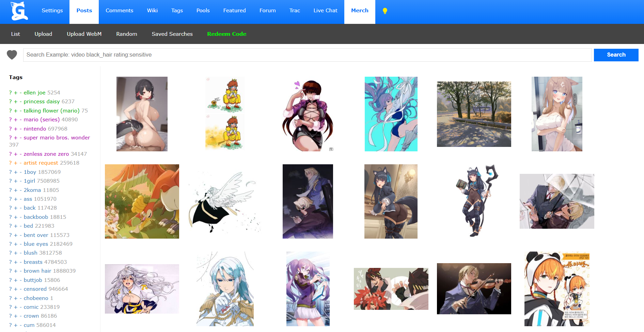Click '?' beside chobeeno tag
This screenshot has width=644, height=332.
(x=10, y=298)
